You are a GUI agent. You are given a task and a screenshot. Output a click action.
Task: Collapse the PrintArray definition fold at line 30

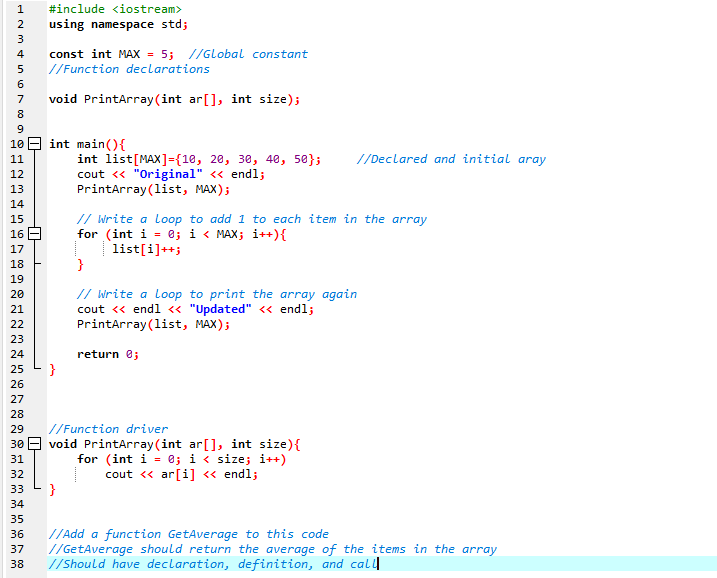click(35, 444)
